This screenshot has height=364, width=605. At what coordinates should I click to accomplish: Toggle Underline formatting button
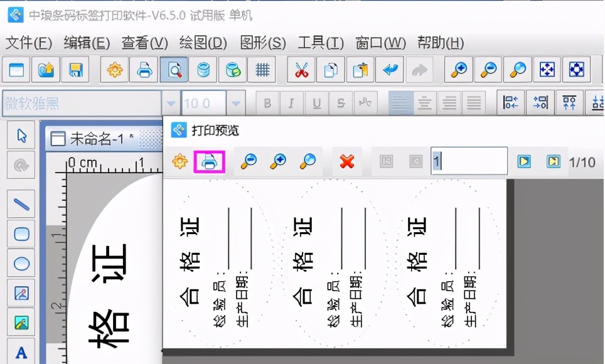(x=316, y=103)
